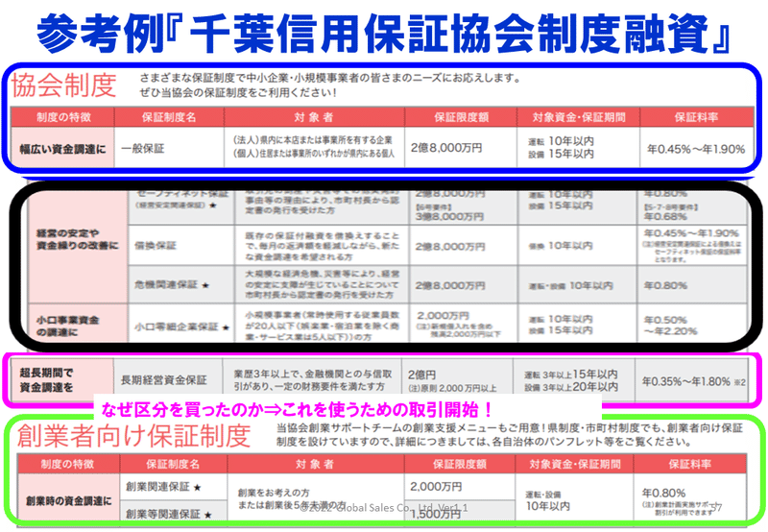Select the rate 年0.35%~年1.80% ※2
Viewport: 768px width, 532px height.
(693, 381)
